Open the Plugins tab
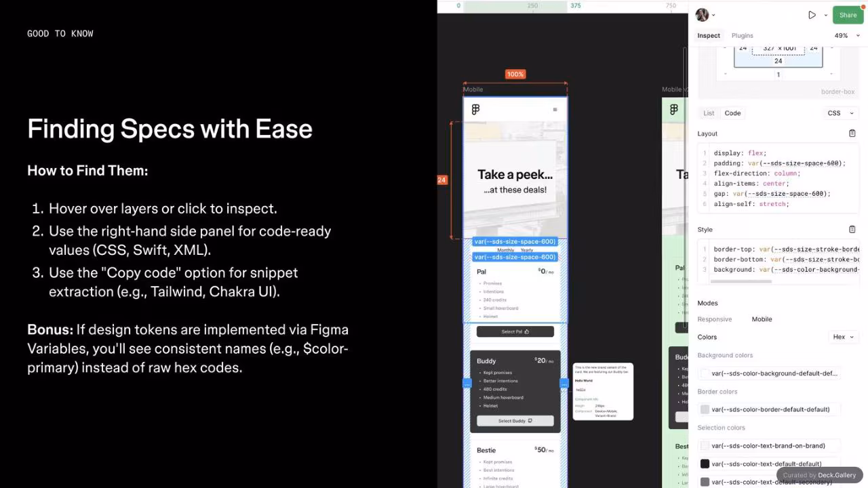 742,35
